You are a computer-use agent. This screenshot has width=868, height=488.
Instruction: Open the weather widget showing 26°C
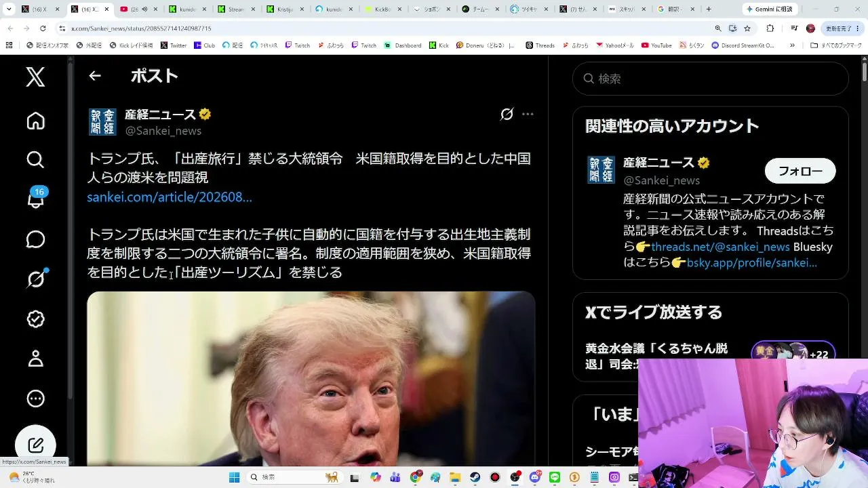point(31,477)
